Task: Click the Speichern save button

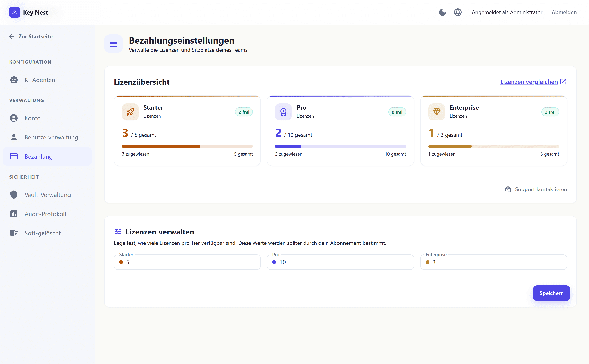Action: (551, 293)
